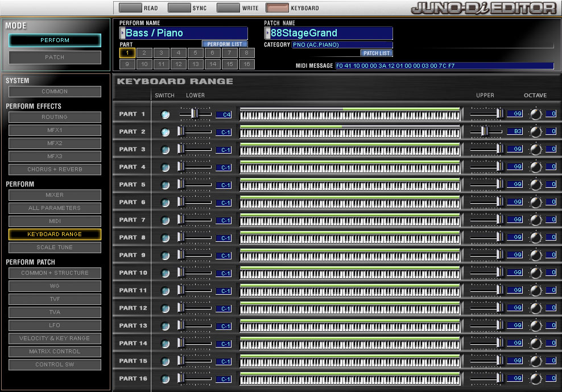Select part 8 button

click(x=247, y=53)
